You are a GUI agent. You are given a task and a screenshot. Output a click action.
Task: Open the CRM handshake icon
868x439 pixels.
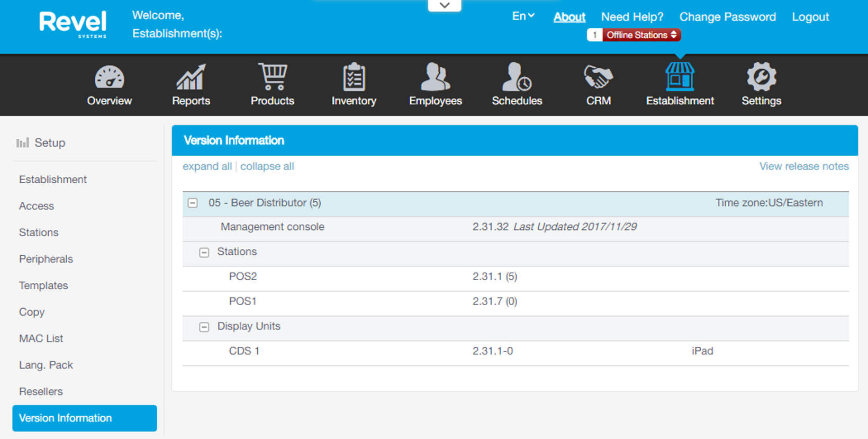click(599, 77)
